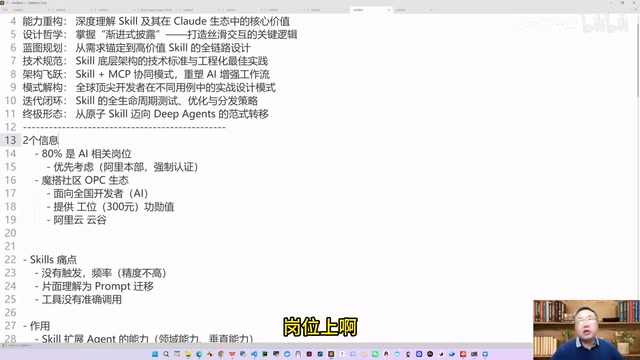The width and height of the screenshot is (640, 360).
Task: Open Google Chrome from taskbar
Action: [221, 354]
